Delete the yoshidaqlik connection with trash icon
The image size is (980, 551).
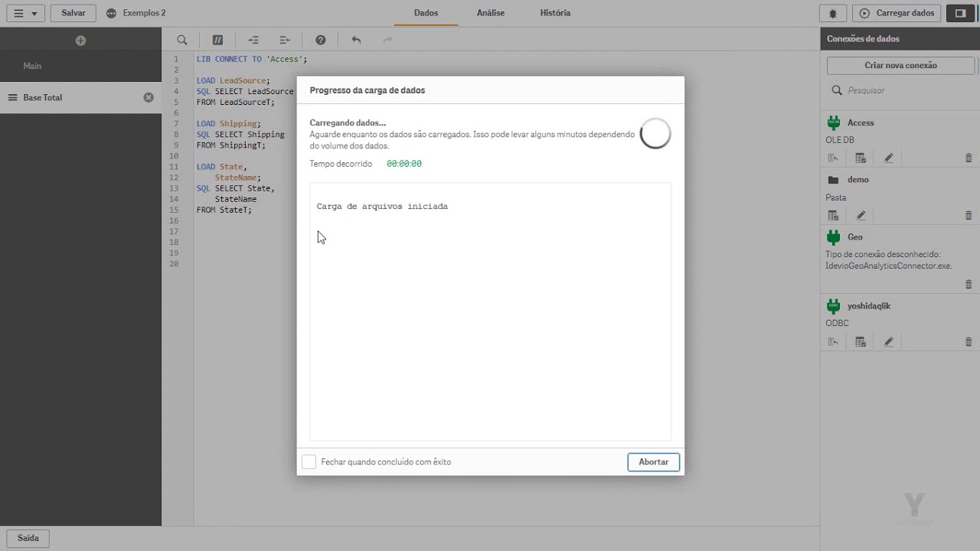[x=969, y=342]
